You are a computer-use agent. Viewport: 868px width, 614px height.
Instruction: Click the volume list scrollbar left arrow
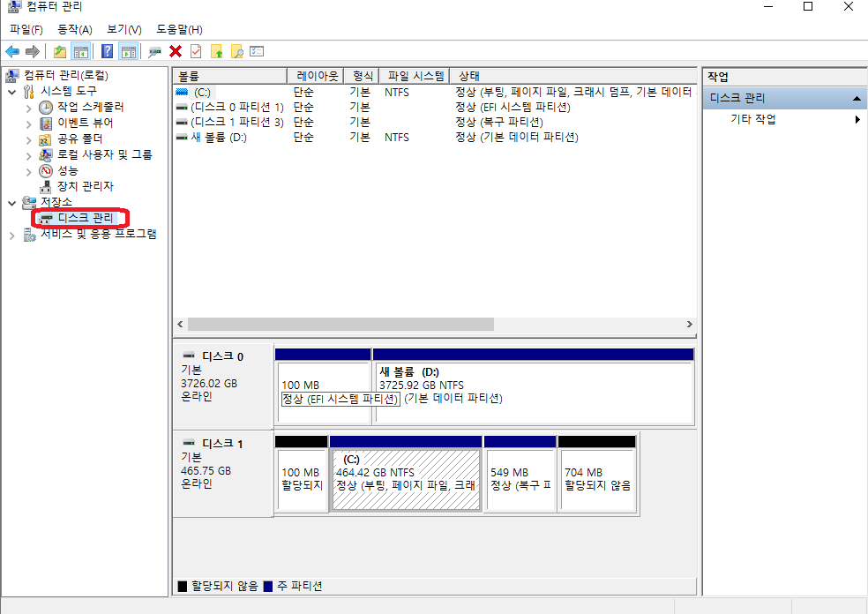180,325
